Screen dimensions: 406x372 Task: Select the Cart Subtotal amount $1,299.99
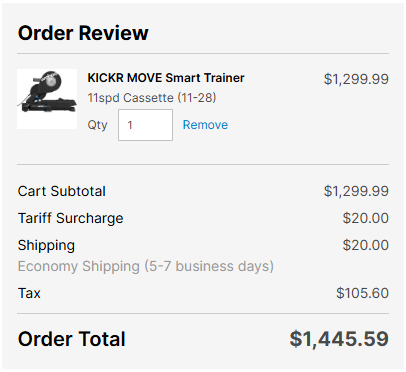pyautogui.click(x=356, y=191)
